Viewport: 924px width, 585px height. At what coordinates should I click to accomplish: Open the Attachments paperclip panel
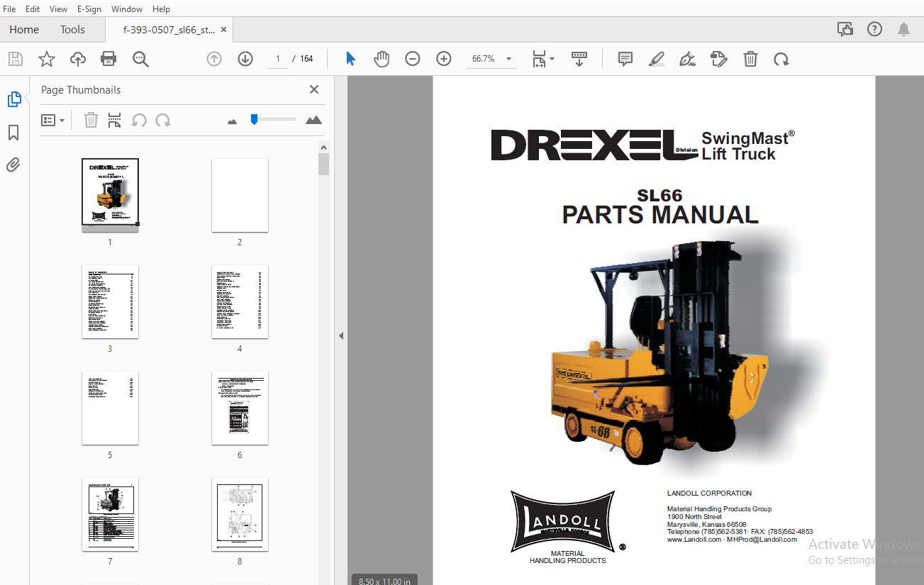pos(13,165)
